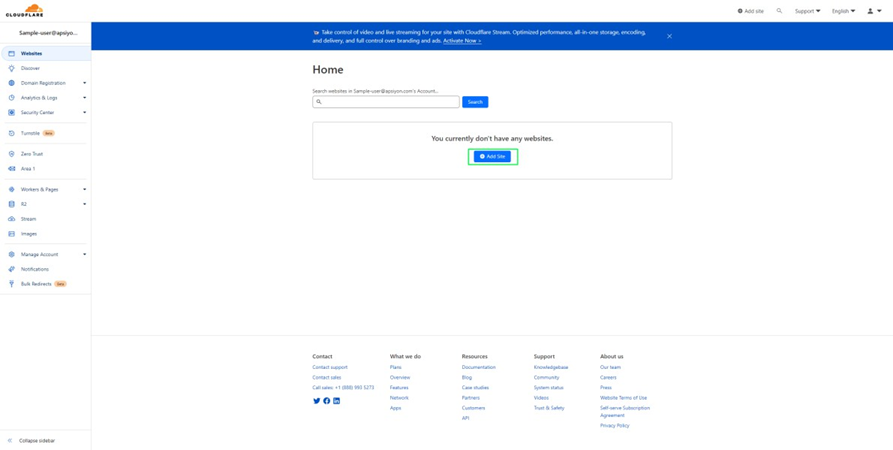Click the Turnstile icon

(x=11, y=133)
